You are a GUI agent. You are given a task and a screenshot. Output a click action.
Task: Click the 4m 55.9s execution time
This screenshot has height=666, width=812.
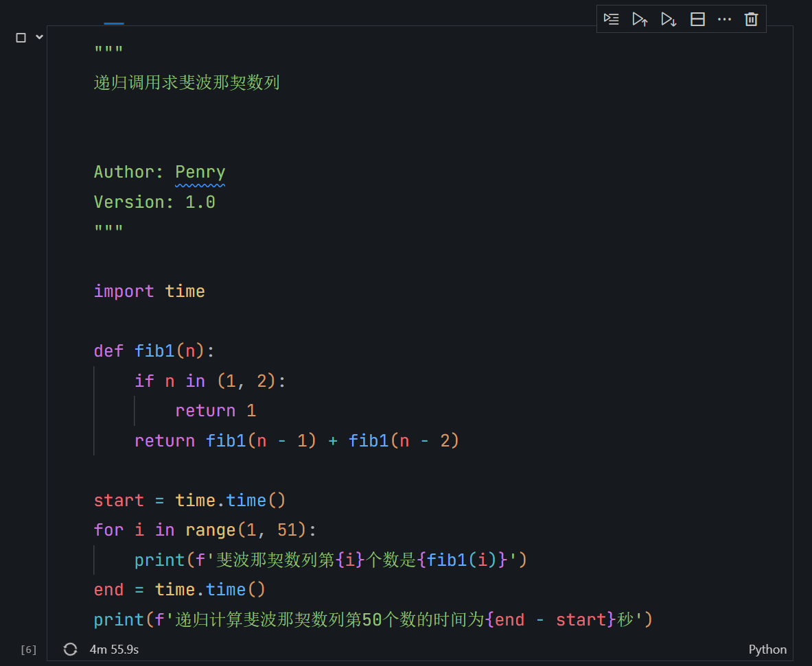coord(114,649)
